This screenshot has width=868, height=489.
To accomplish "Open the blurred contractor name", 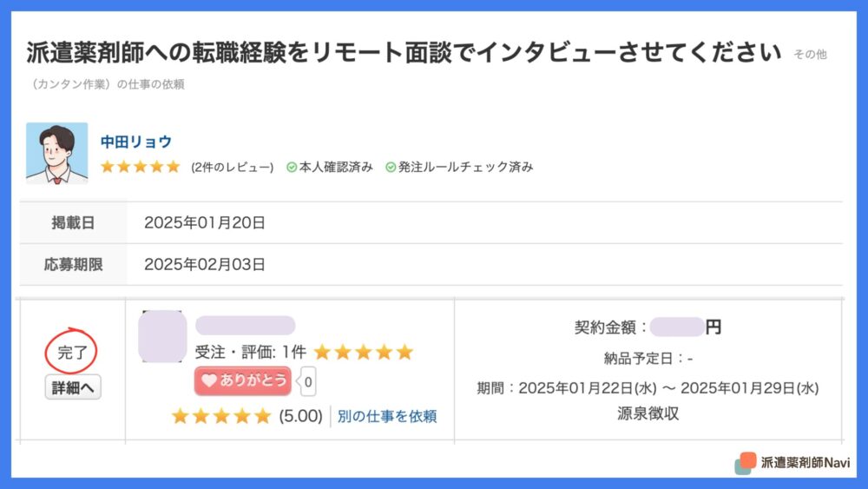I will [246, 325].
